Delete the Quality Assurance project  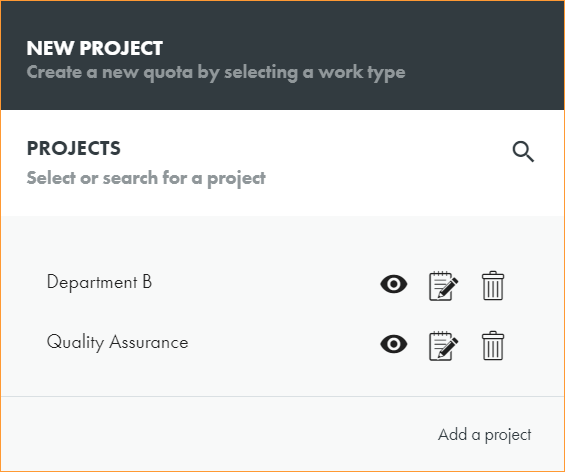pos(493,345)
